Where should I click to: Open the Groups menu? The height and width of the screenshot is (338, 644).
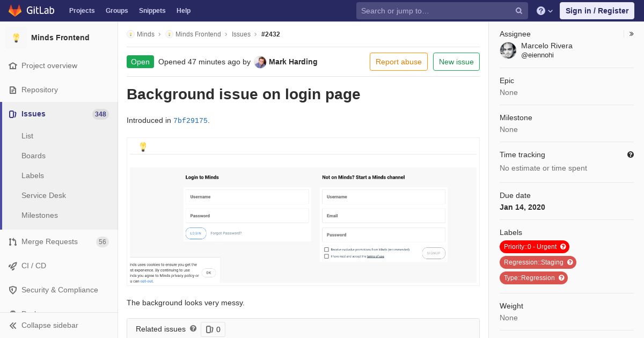[116, 11]
